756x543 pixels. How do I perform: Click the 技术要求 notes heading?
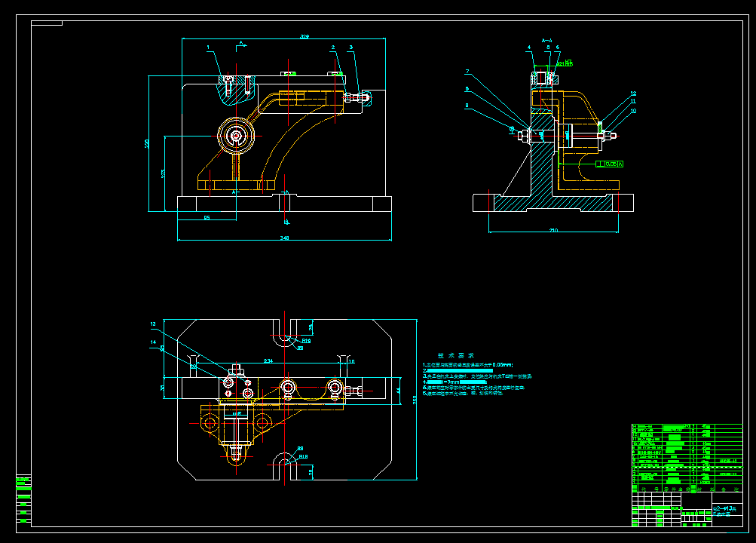tap(455, 355)
